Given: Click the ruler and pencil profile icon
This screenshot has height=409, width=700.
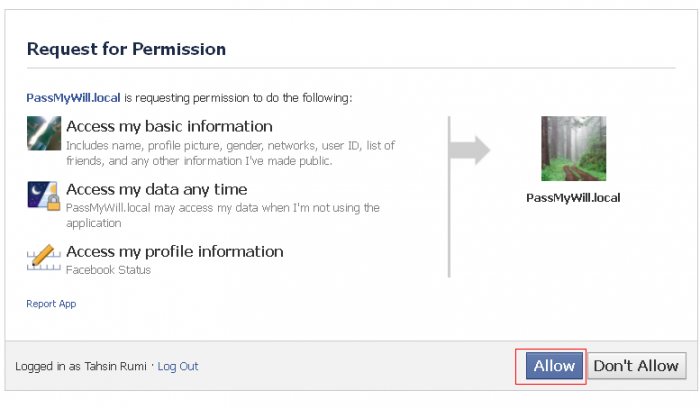Looking at the screenshot, I should 44,258.
